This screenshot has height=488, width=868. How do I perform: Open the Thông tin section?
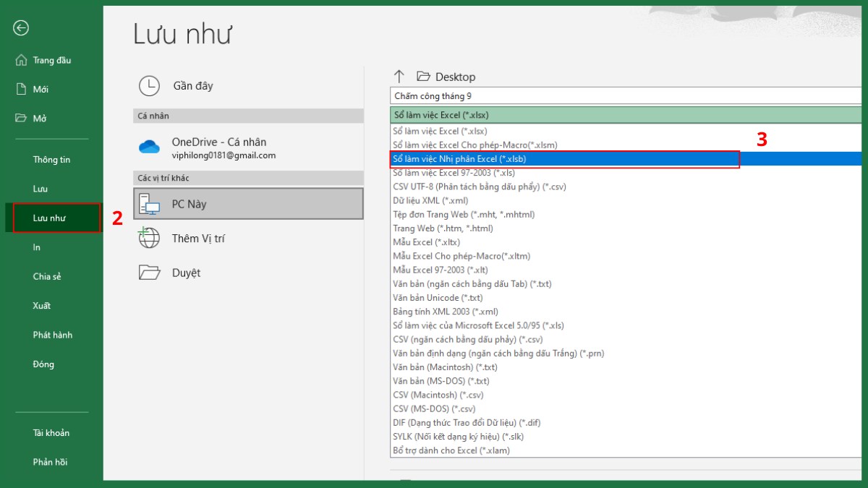point(51,159)
